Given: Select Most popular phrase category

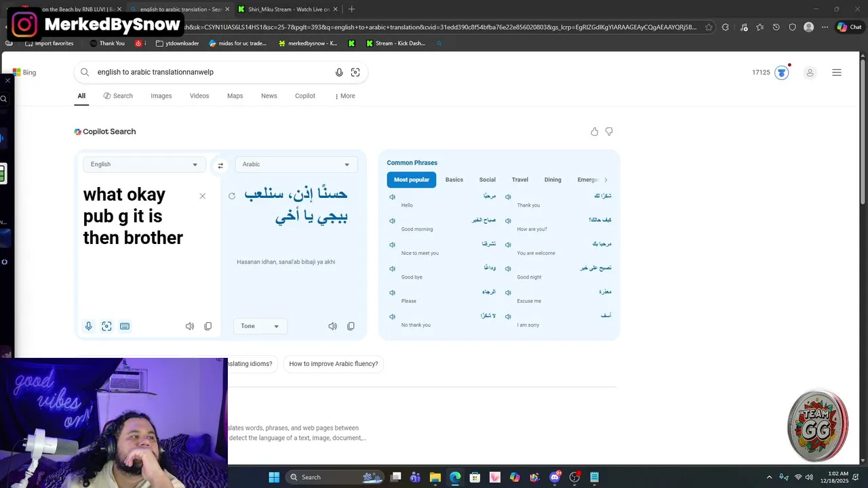Looking at the screenshot, I should pyautogui.click(x=412, y=180).
